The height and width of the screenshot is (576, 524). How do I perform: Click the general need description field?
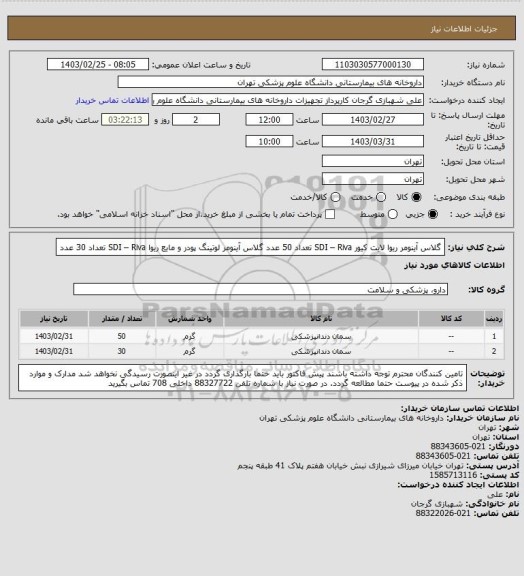(250, 247)
